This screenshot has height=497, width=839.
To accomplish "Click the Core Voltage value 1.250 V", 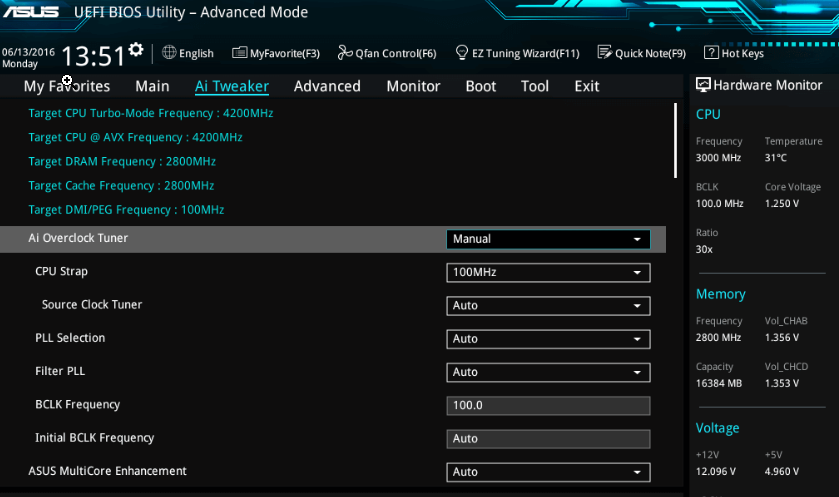I will [782, 203].
